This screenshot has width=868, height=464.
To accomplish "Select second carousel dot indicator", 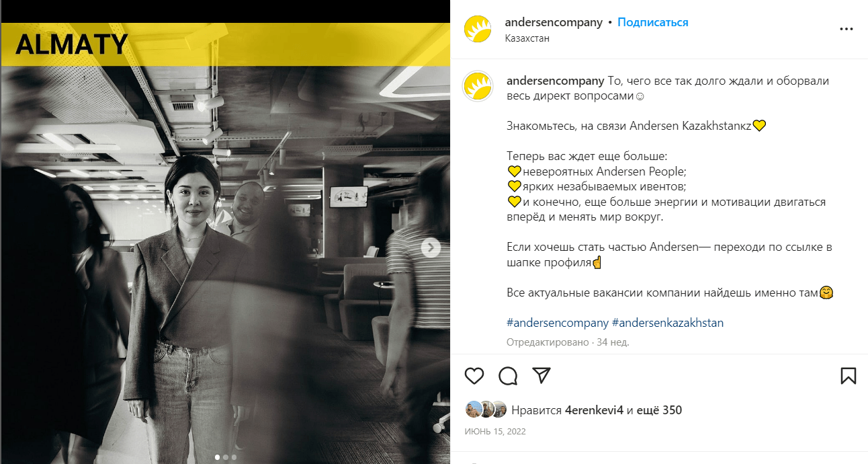I will 226,457.
